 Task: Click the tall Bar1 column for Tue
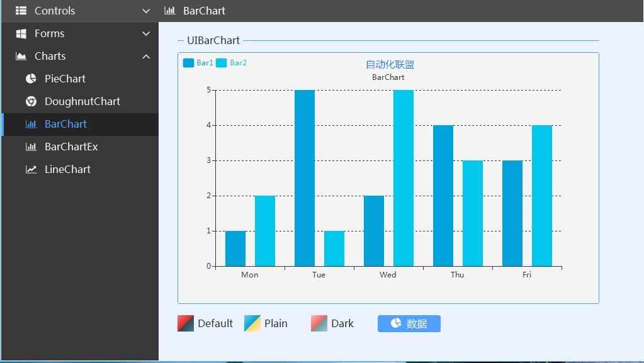tap(305, 178)
